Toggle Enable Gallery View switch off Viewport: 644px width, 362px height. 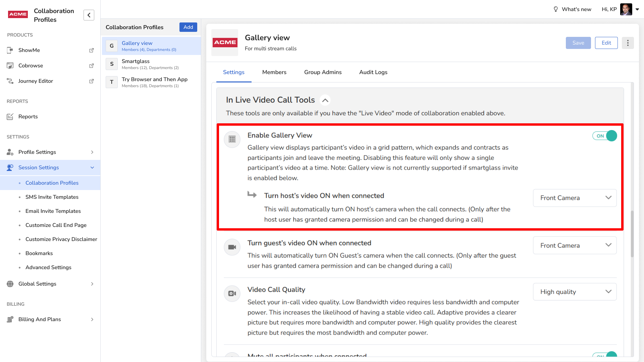[x=604, y=136]
